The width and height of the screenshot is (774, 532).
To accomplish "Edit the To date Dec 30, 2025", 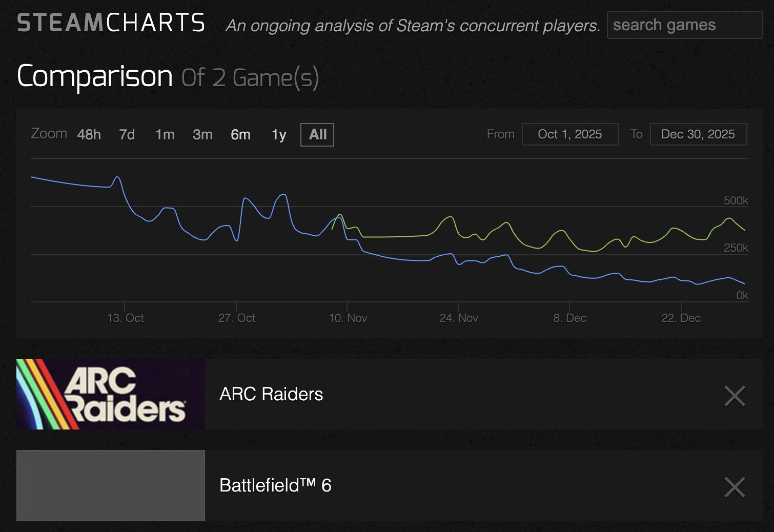I will coord(698,134).
